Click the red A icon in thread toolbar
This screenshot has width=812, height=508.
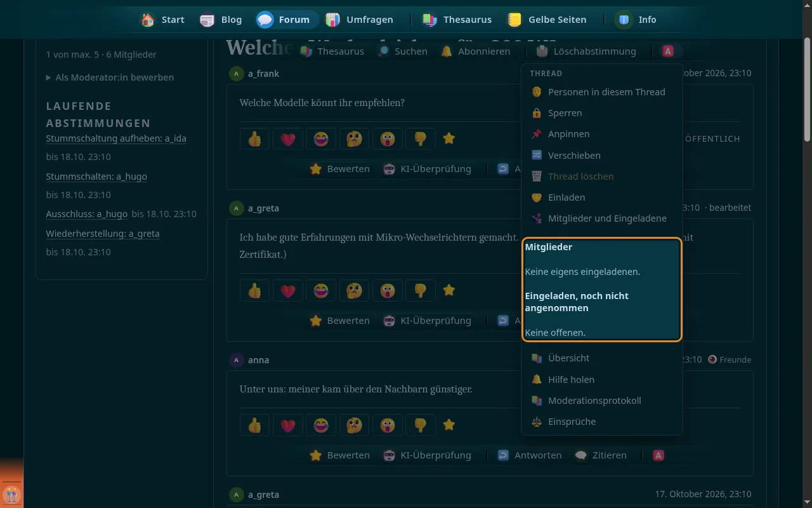click(x=668, y=51)
